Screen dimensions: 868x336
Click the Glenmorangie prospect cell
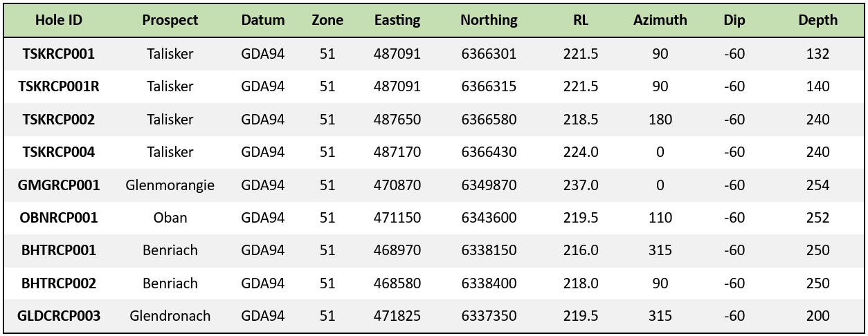coord(170,185)
